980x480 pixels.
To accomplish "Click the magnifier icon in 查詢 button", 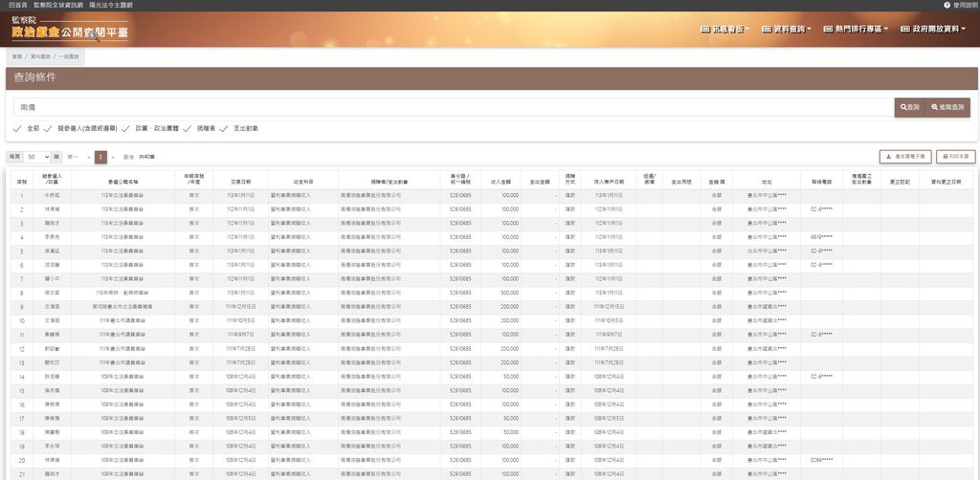I will coord(903,107).
